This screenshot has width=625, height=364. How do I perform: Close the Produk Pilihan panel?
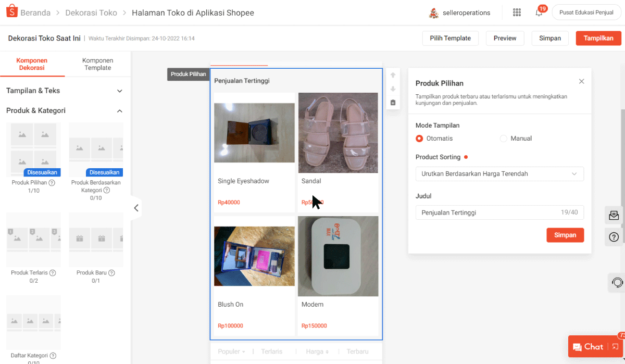click(x=582, y=81)
